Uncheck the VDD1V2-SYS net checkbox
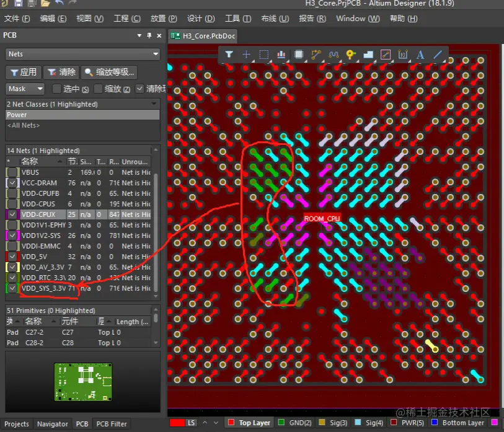The image size is (504, 432). click(x=12, y=236)
